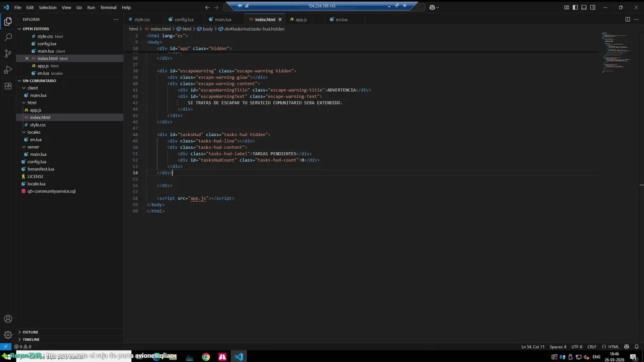This screenshot has width=644, height=362.
Task: Open the Extensions view
Action: tap(8, 86)
